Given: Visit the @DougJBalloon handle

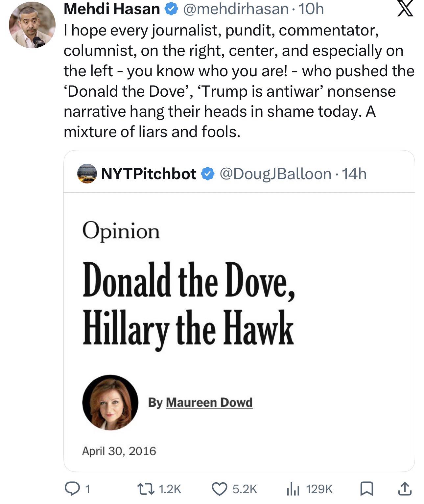Looking at the screenshot, I should pyautogui.click(x=275, y=174).
